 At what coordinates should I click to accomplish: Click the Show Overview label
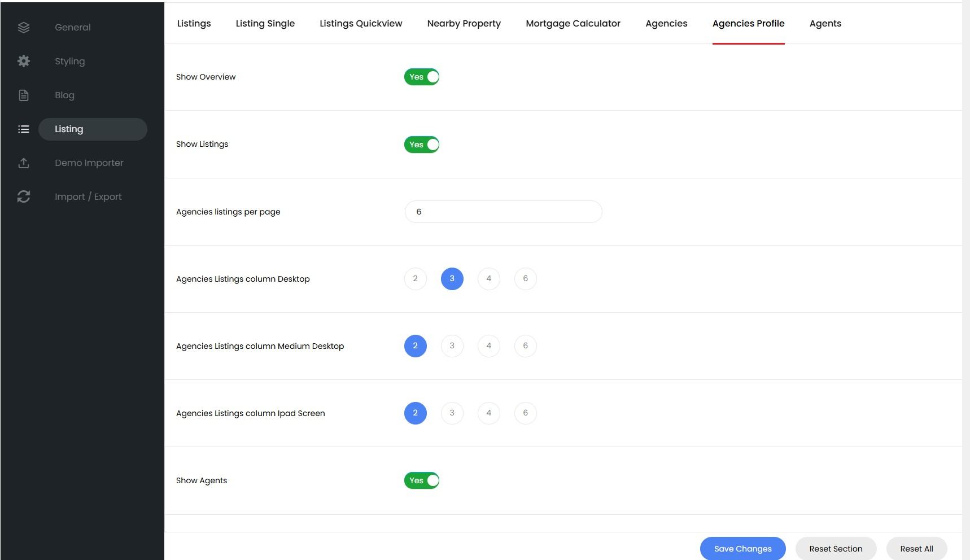[206, 77]
